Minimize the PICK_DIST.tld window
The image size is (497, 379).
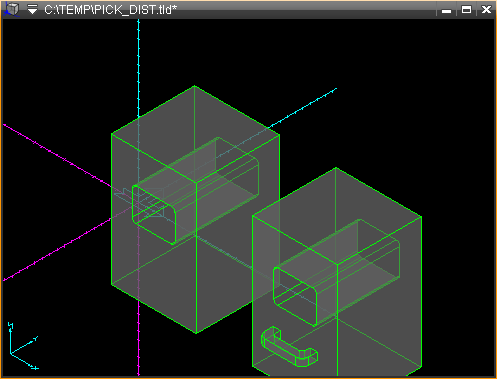[x=446, y=10]
